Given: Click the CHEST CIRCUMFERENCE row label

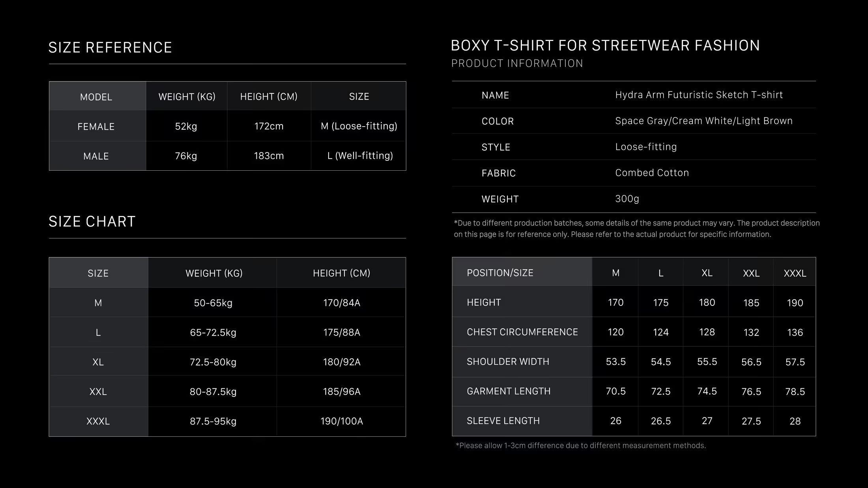Looking at the screenshot, I should tap(522, 332).
